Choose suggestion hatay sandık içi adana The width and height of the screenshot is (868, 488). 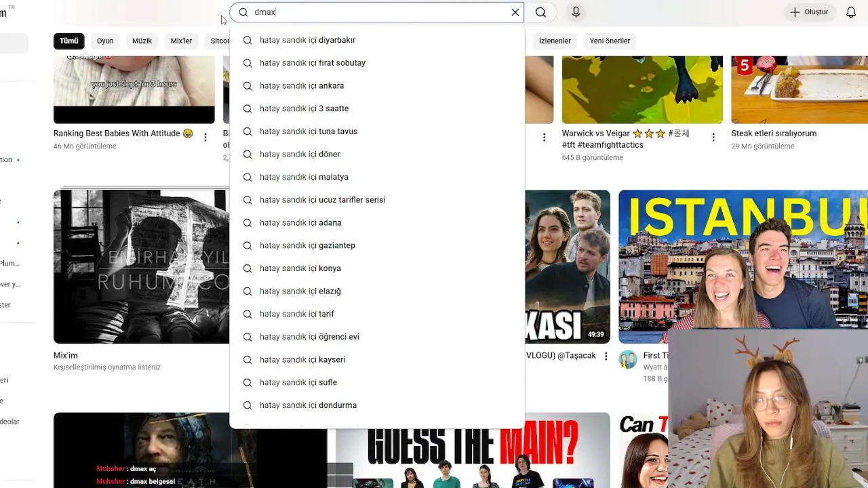(x=377, y=222)
